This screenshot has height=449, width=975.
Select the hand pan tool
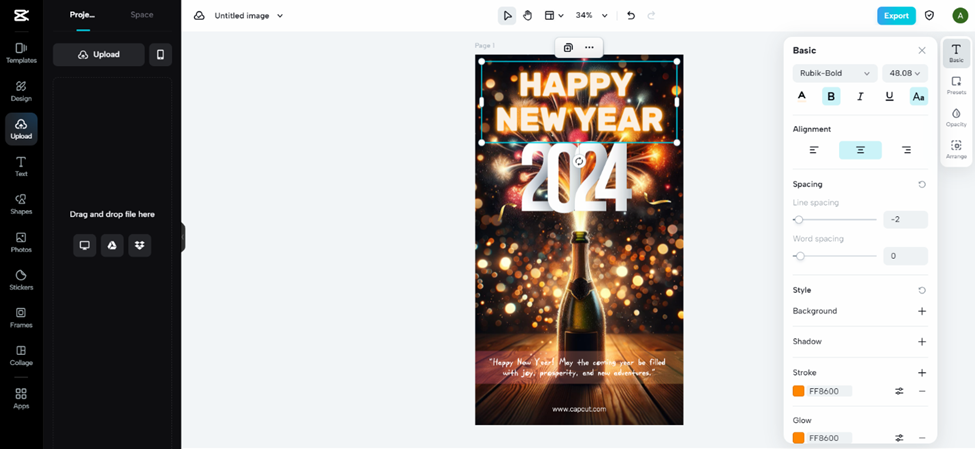527,16
